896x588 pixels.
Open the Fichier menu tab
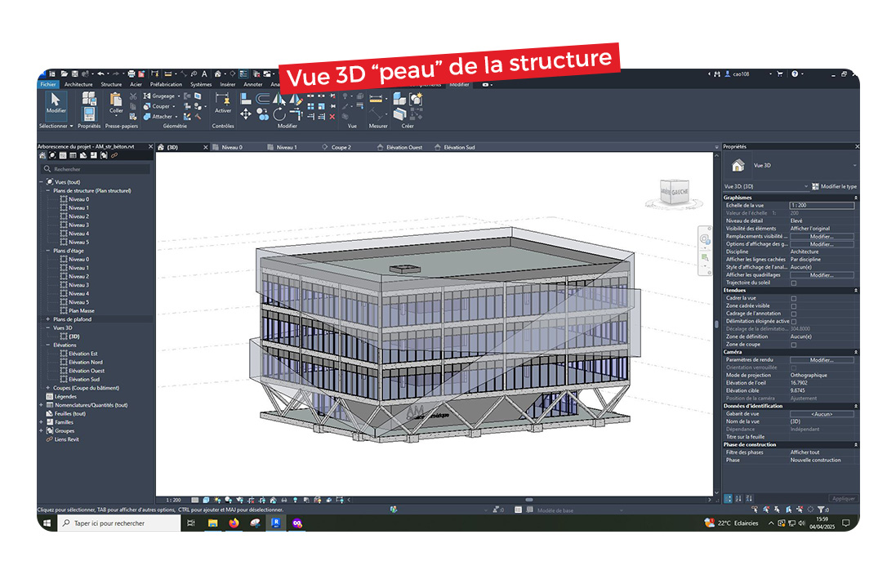pyautogui.click(x=48, y=84)
